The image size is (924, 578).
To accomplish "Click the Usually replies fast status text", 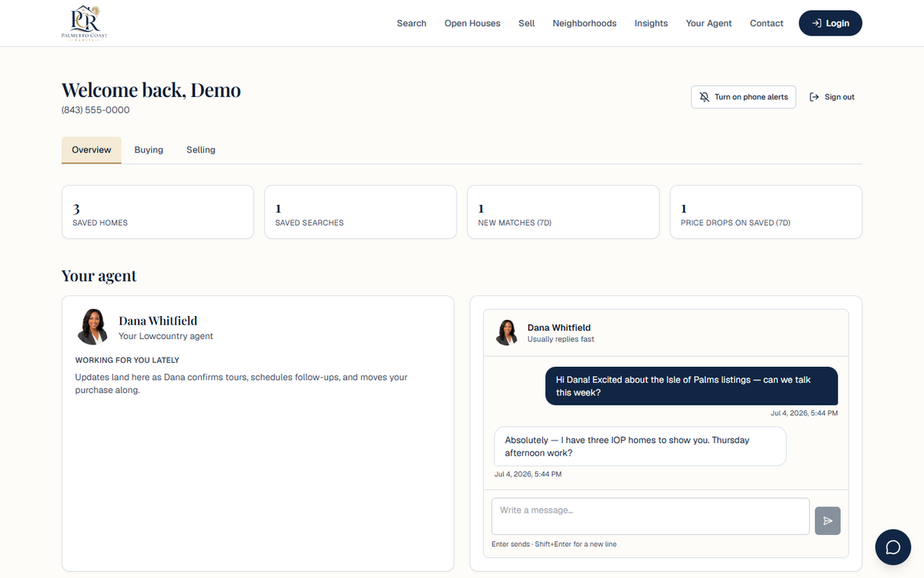I will pyautogui.click(x=561, y=339).
